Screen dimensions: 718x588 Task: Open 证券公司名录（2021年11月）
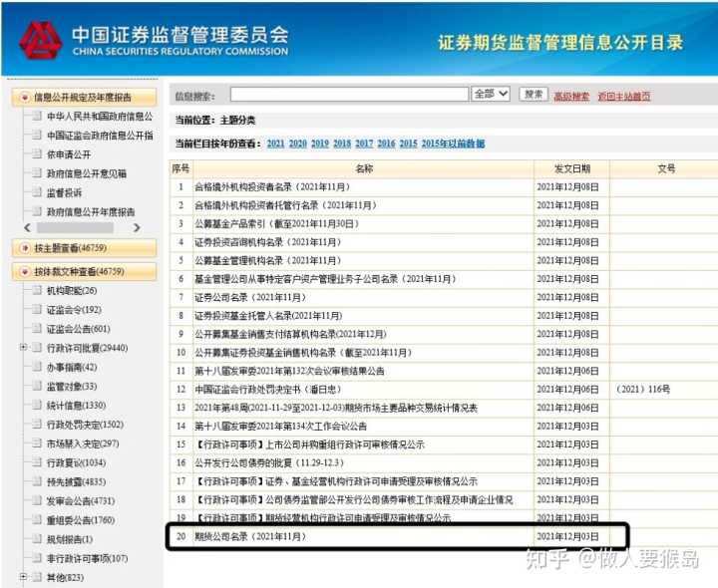[250, 297]
